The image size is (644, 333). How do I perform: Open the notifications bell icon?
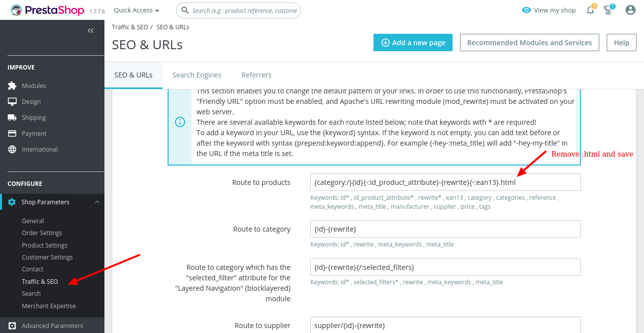click(x=590, y=10)
